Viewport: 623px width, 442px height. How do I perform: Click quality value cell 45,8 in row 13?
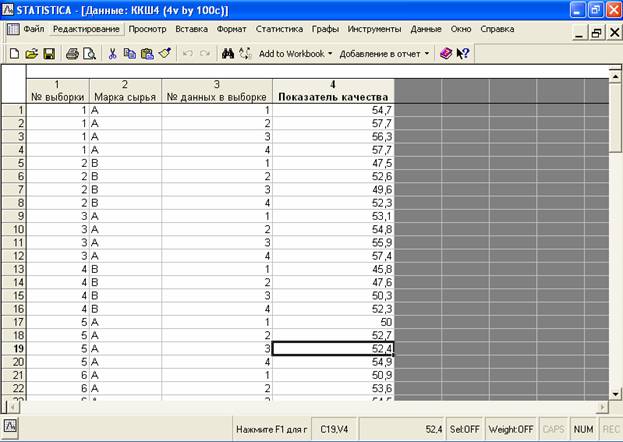click(333, 269)
